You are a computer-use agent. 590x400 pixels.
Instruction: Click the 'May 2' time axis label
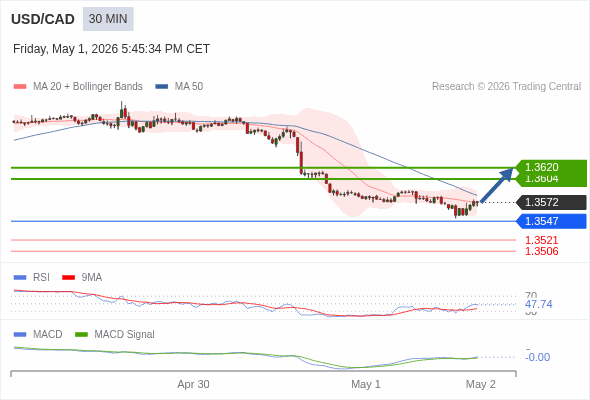click(x=481, y=384)
